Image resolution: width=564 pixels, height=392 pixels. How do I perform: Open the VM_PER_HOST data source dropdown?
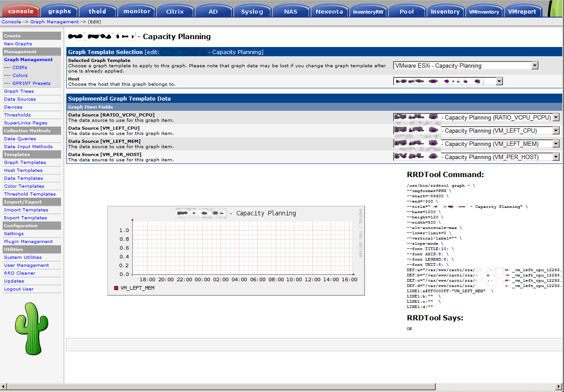476,157
